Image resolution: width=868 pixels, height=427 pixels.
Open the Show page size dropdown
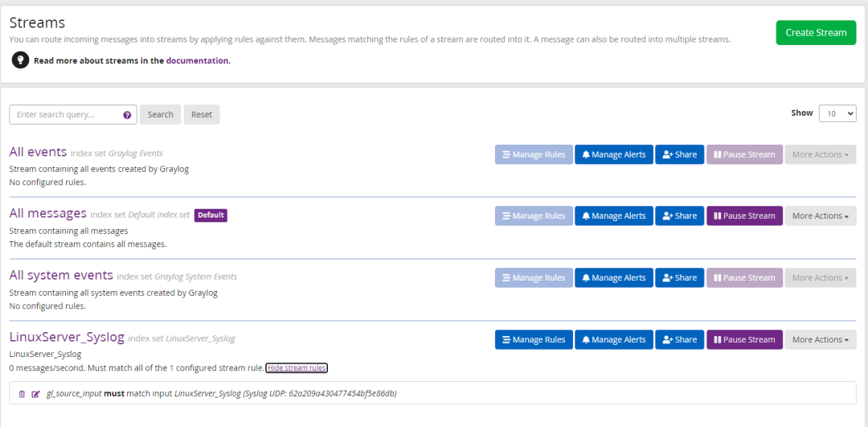click(837, 113)
